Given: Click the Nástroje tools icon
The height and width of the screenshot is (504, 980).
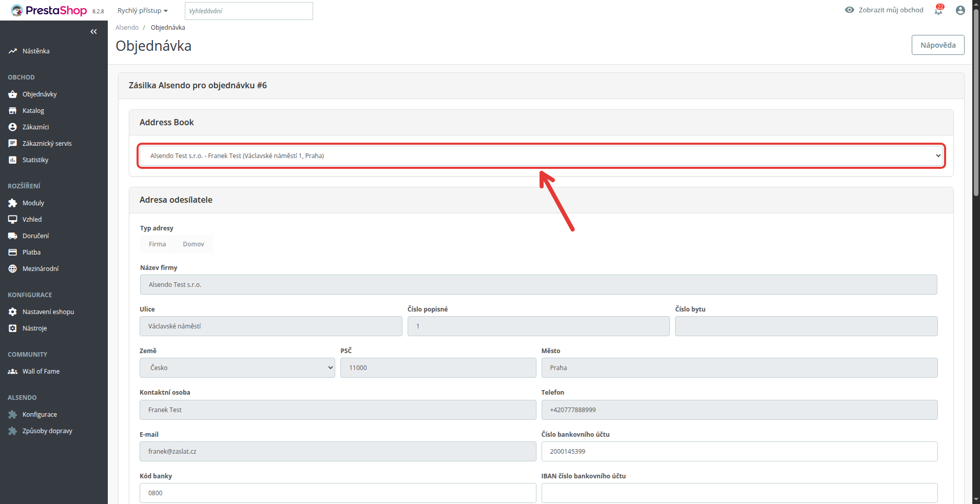Looking at the screenshot, I should tap(13, 328).
